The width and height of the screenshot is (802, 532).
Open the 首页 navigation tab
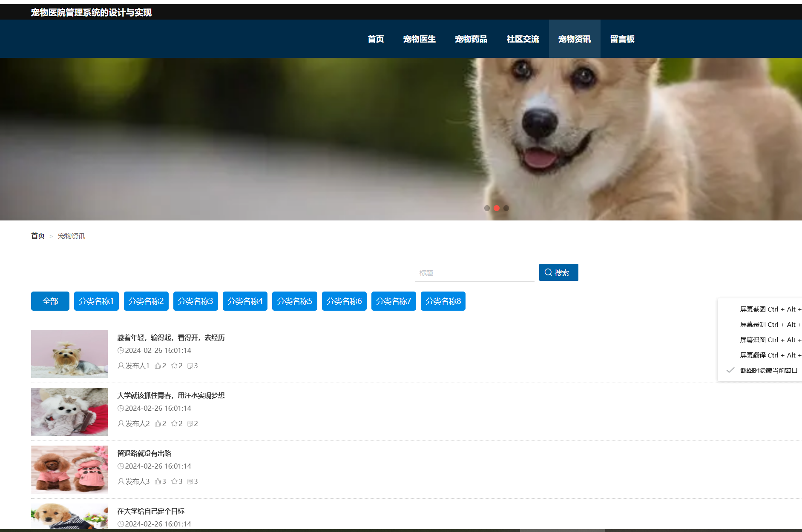(x=376, y=39)
